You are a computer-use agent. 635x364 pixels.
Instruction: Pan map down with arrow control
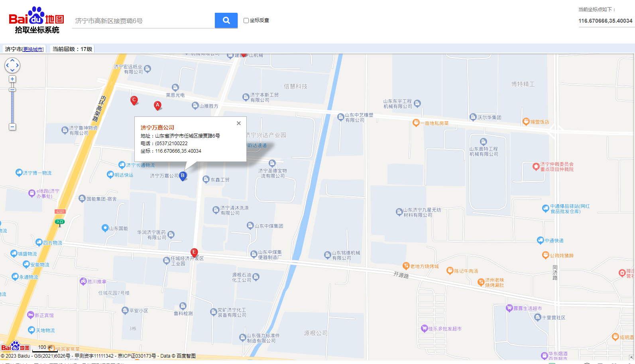point(12,71)
